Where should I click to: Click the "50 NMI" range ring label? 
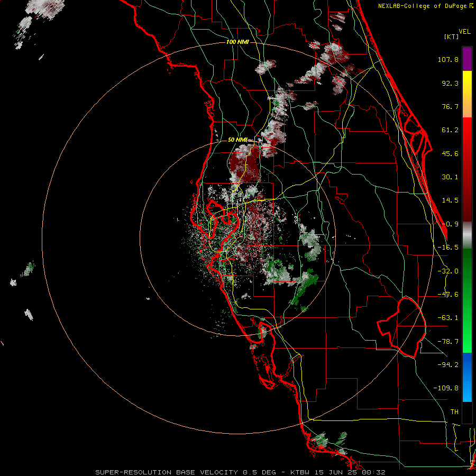pos(237,140)
